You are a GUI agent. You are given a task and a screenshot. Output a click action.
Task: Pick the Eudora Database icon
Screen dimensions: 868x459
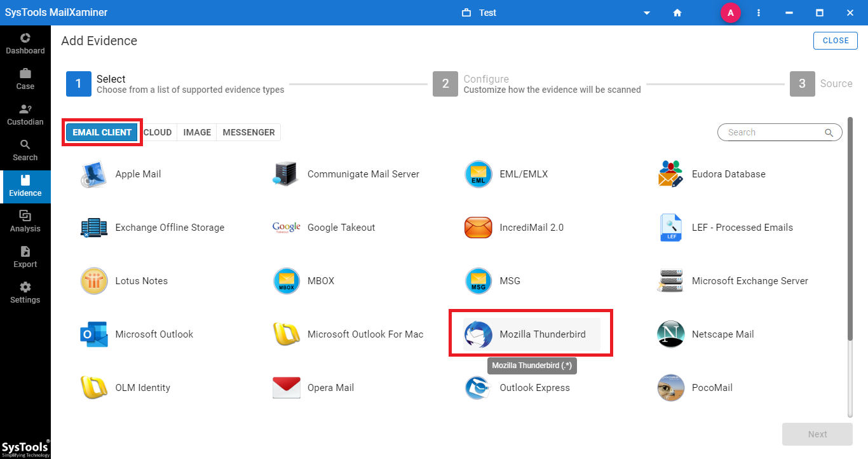coord(670,174)
